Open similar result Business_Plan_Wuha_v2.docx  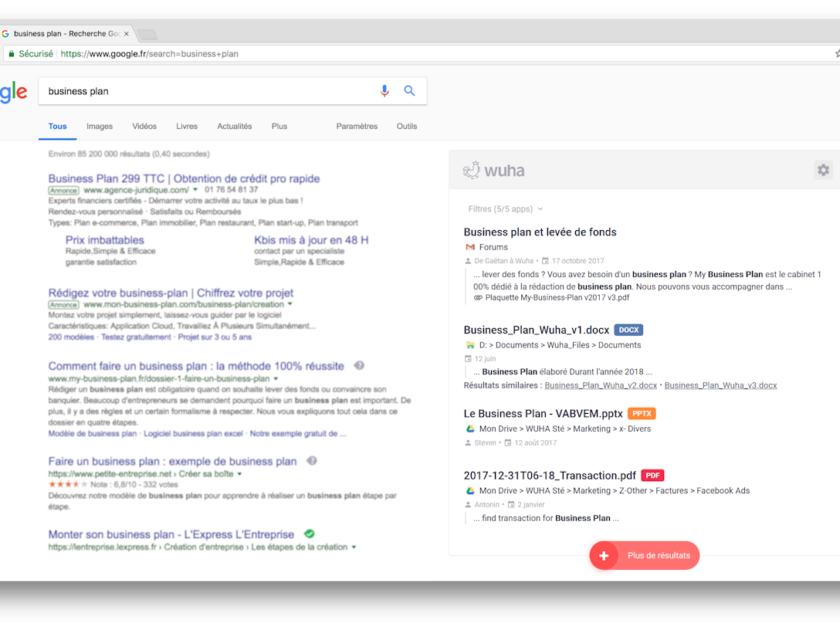click(x=601, y=386)
